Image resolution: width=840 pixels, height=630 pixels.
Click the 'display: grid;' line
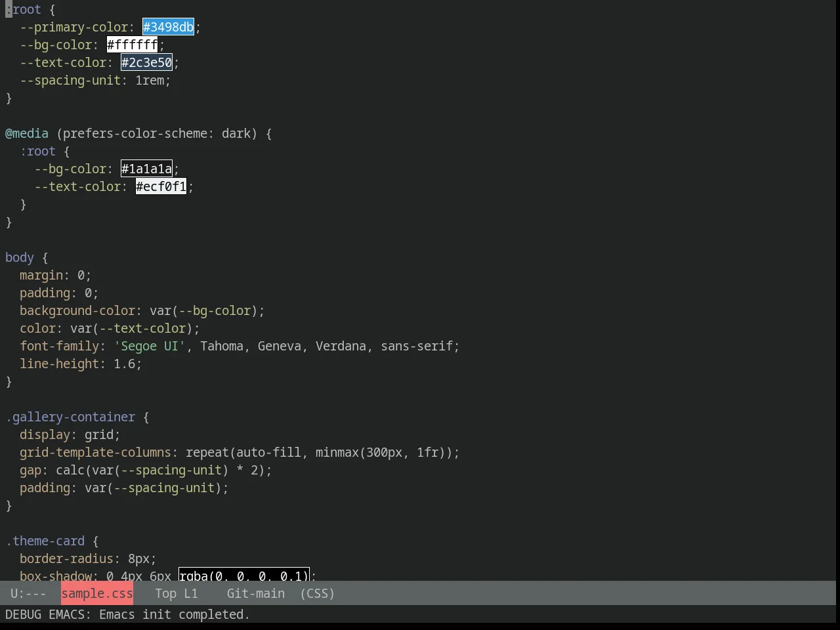(x=70, y=434)
